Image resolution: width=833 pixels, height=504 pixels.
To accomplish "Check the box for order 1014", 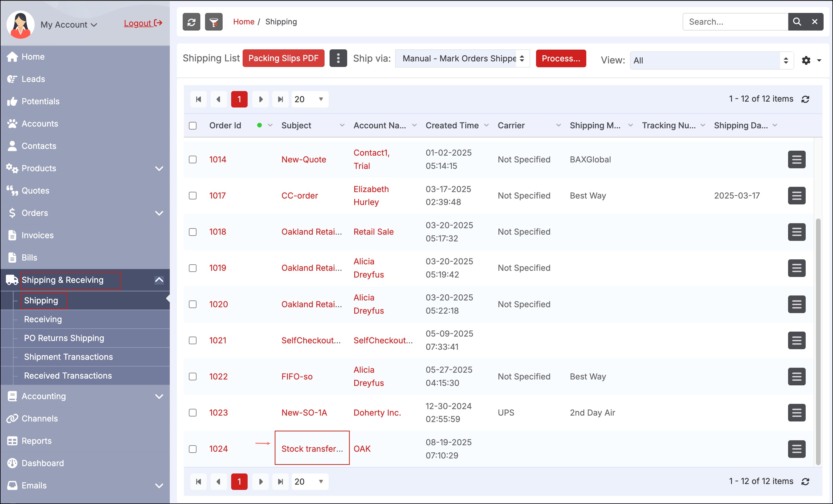I will tap(193, 159).
